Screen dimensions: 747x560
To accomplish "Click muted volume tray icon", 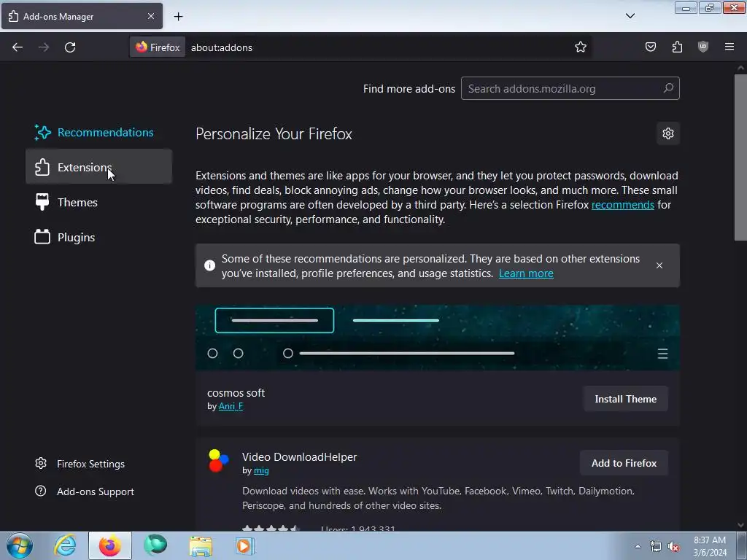I will [673, 547].
